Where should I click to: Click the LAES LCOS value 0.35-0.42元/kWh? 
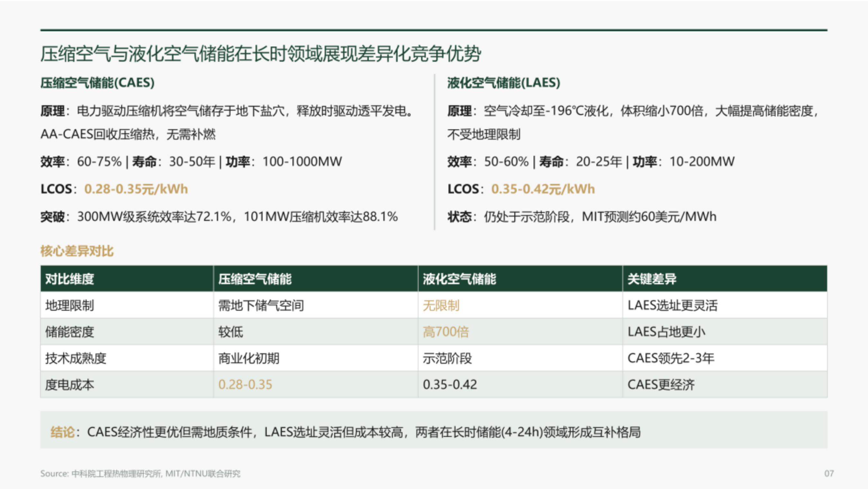click(x=543, y=189)
